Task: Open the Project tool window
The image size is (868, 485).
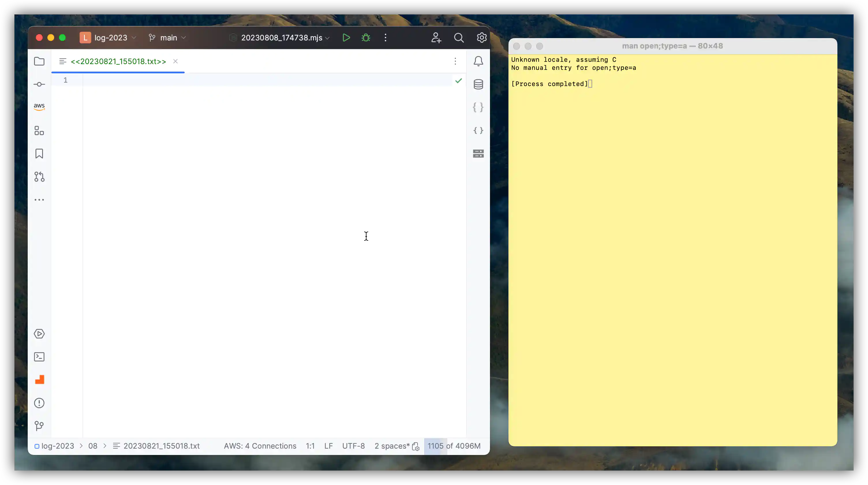Action: coord(39,61)
